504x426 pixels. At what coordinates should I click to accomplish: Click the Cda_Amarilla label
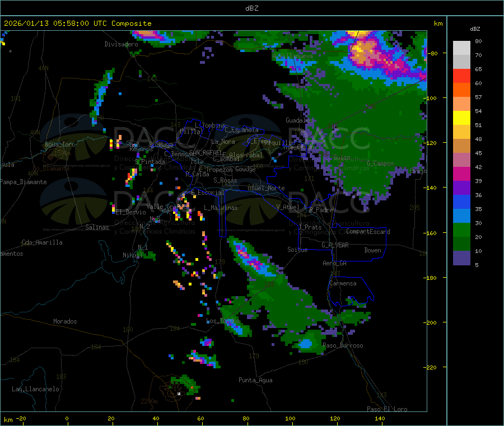point(42,242)
